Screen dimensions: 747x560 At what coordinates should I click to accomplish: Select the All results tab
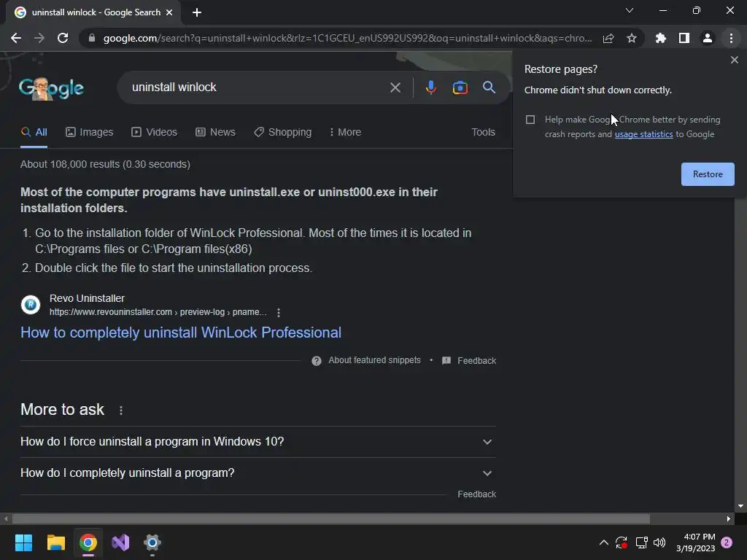(34, 132)
